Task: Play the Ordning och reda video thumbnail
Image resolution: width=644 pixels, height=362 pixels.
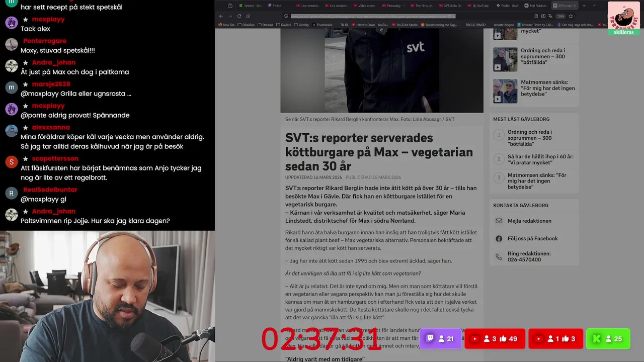Action: (505, 59)
